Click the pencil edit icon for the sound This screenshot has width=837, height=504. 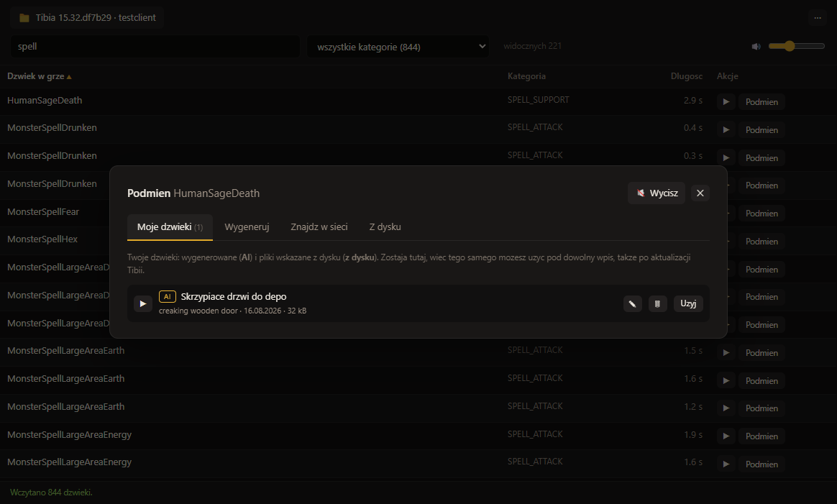click(633, 303)
